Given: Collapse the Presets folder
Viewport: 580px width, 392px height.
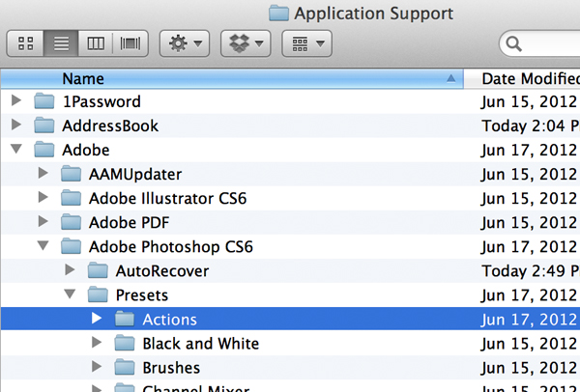Looking at the screenshot, I should click(70, 294).
